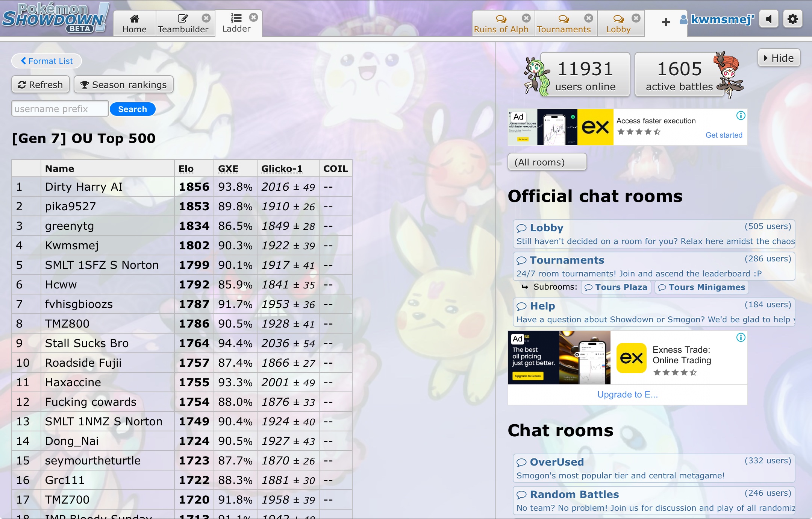This screenshot has height=519, width=812.
Task: Sort ladder by Elo column header
Action: click(186, 168)
